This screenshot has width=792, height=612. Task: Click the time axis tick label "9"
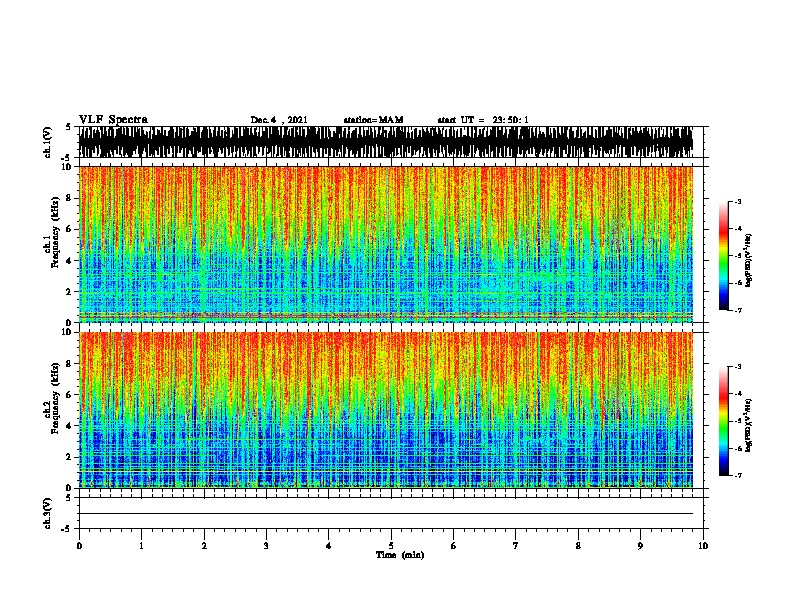(640, 546)
